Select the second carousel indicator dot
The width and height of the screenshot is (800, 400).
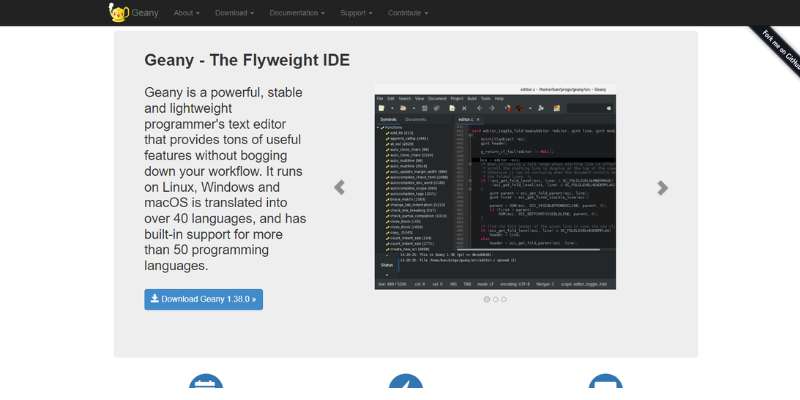click(x=495, y=299)
